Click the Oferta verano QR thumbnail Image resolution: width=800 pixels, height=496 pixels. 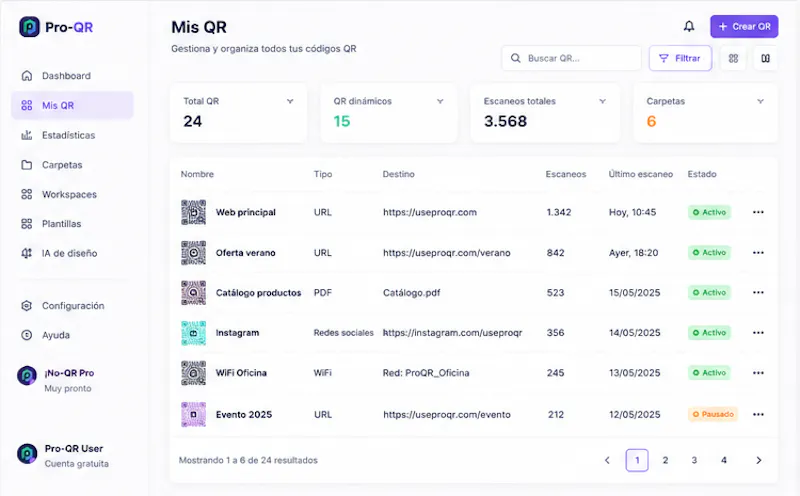pyautogui.click(x=193, y=253)
